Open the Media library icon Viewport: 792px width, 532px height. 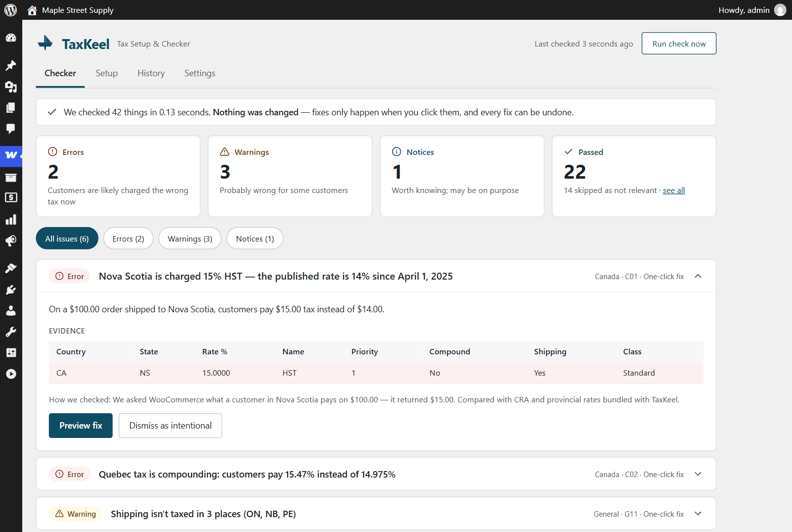(11, 87)
